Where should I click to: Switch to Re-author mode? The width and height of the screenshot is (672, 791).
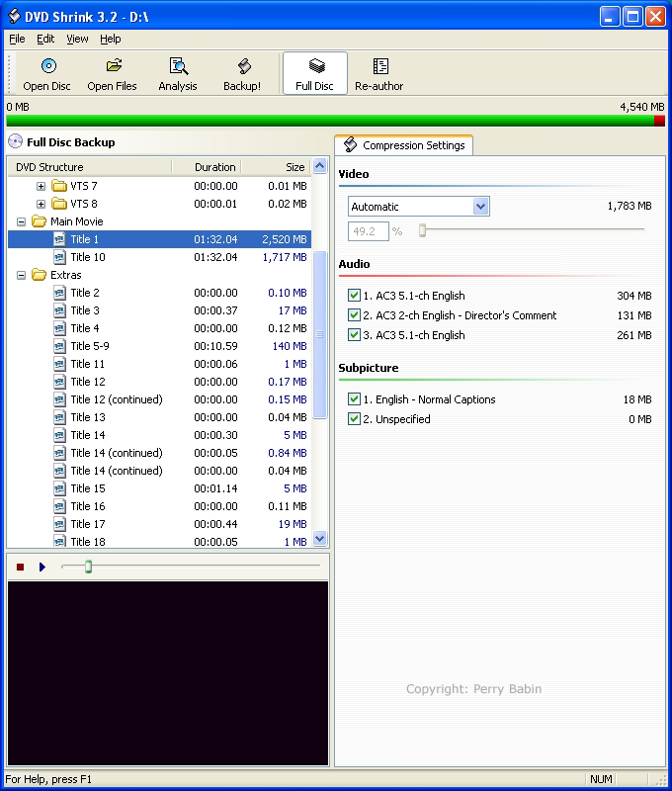click(379, 73)
